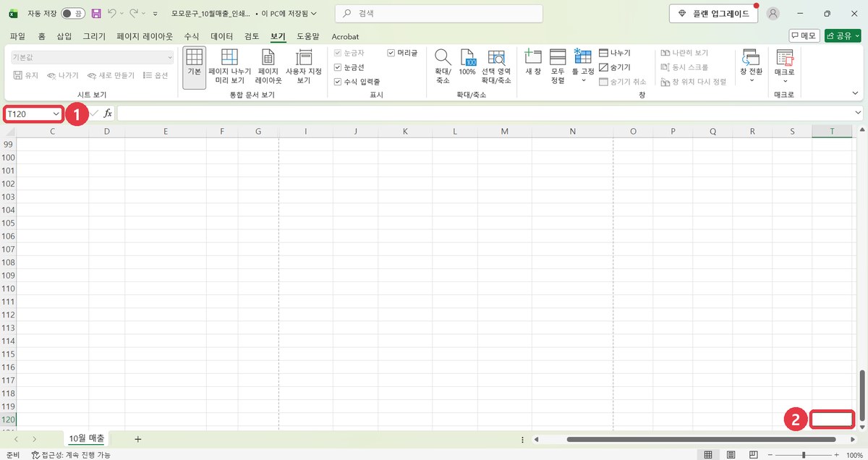Uncheck the 눈금선 gridlines checkbox
The width and height of the screenshot is (868, 460).
tap(338, 67)
